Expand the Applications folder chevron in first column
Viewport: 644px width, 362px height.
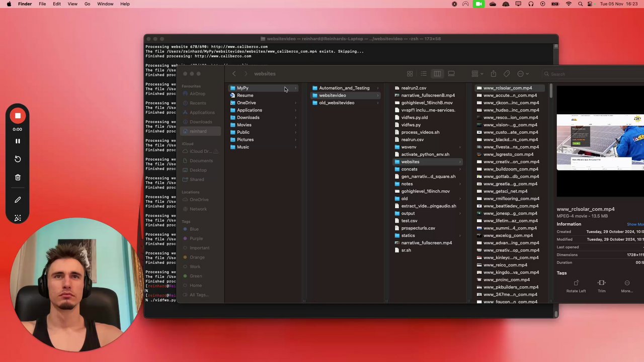pos(295,110)
